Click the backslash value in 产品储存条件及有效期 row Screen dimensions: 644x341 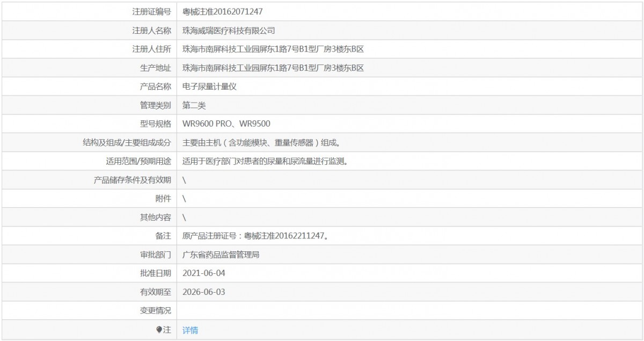point(184,180)
